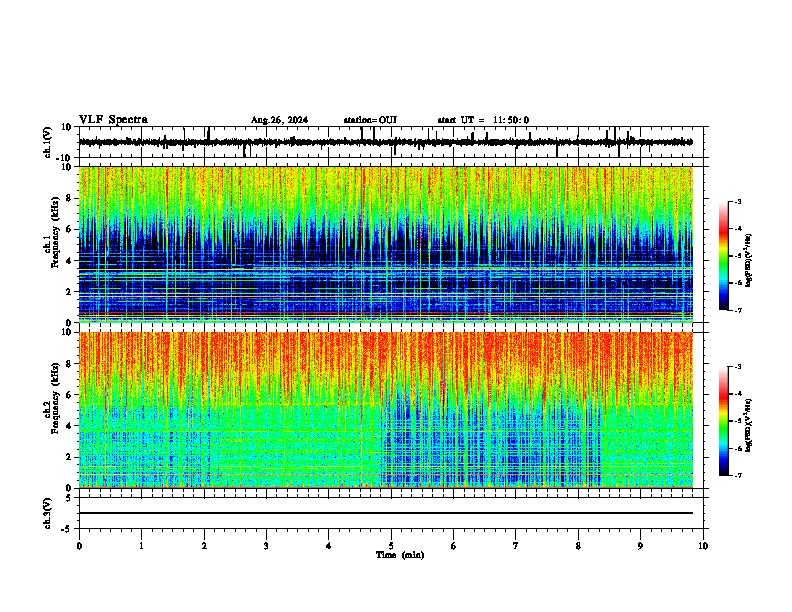Click the "ch.1(V)" waveform axis label
792x612 pixels.
49,142
